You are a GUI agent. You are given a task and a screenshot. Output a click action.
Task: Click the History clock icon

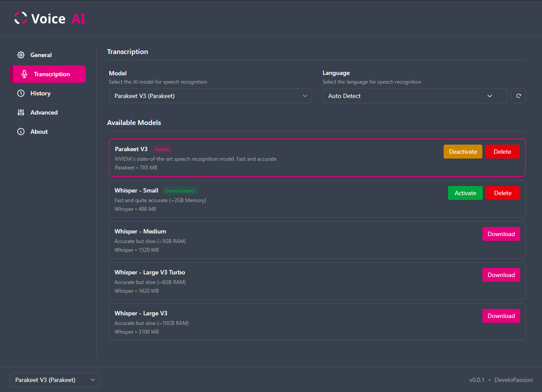pos(21,93)
